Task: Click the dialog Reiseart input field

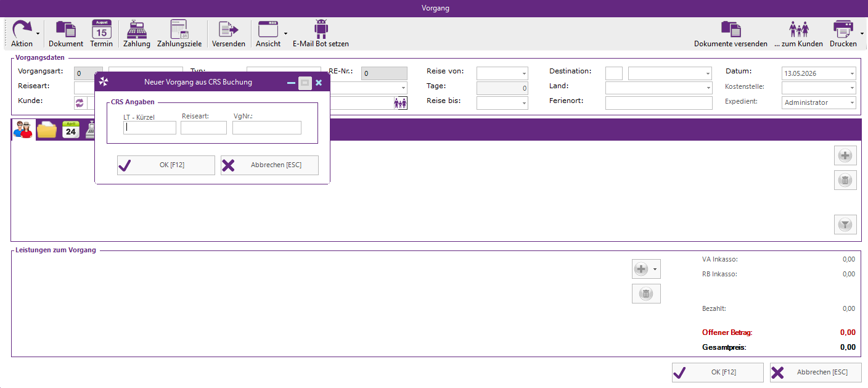Action: (203, 128)
